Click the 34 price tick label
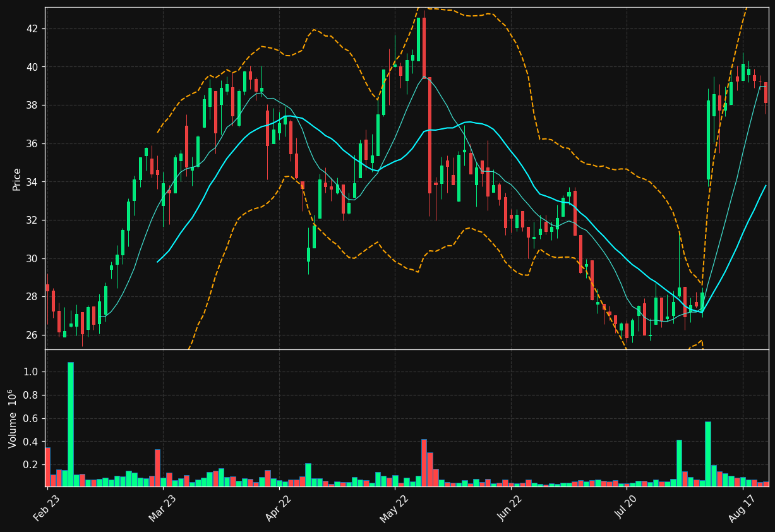Screen dimensions: 775x532 32,182
